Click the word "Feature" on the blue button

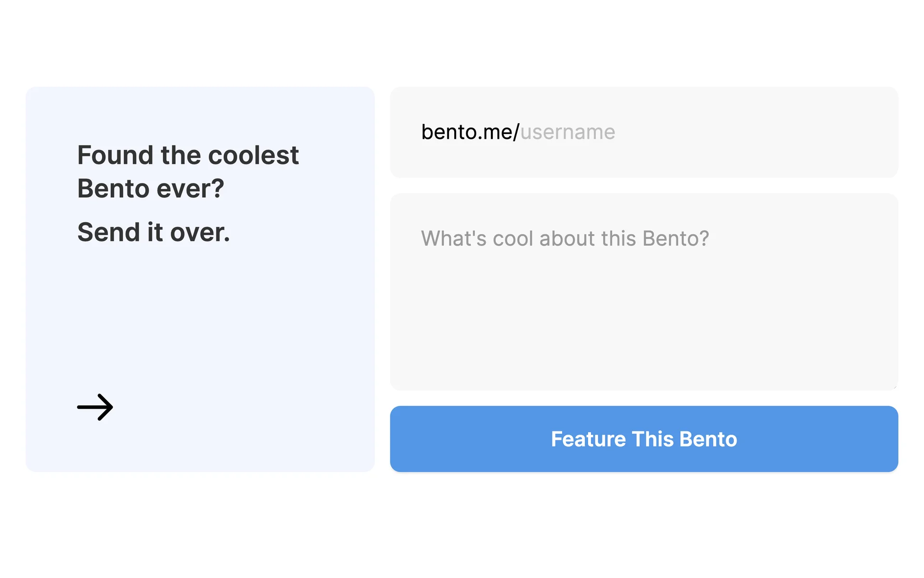[588, 439]
